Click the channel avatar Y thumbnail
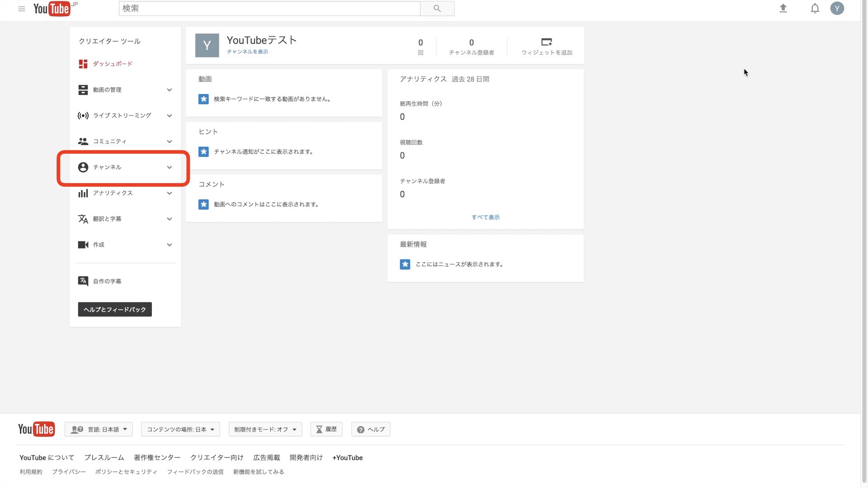The image size is (868, 488). pyautogui.click(x=207, y=45)
